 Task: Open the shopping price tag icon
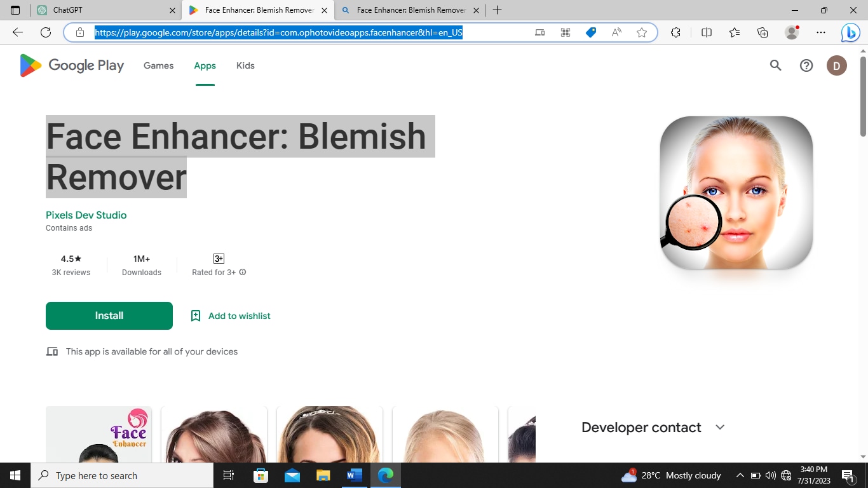coord(591,32)
